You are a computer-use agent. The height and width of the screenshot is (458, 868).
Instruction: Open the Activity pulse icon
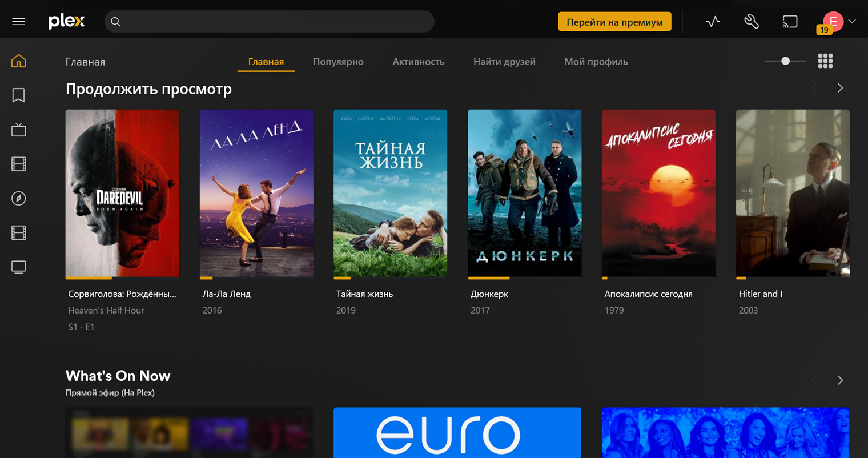pos(713,22)
